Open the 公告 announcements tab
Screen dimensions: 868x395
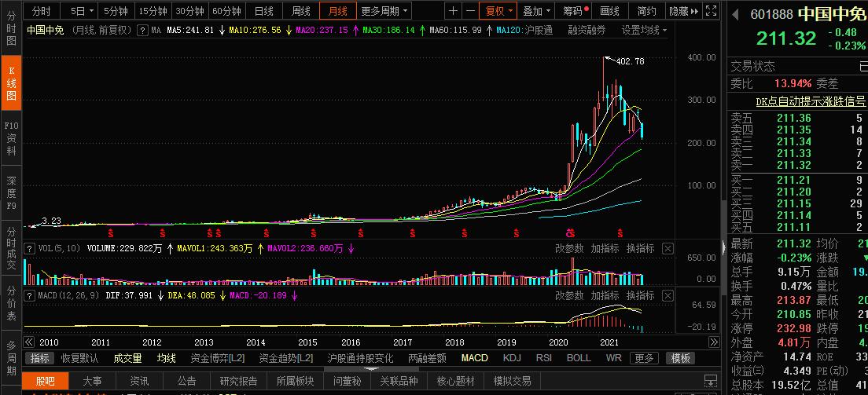click(187, 381)
